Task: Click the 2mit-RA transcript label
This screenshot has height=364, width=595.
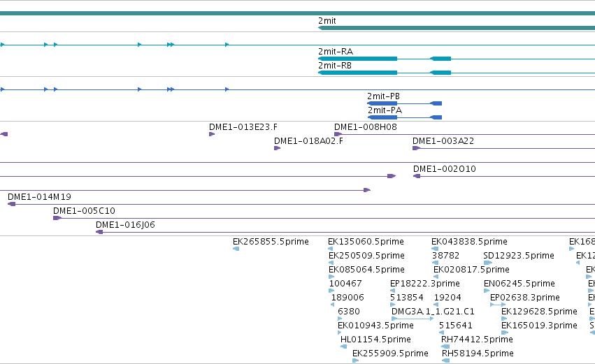Action: click(x=336, y=52)
